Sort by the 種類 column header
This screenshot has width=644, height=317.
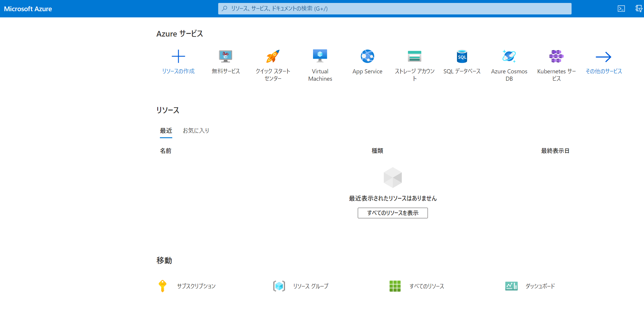[377, 151]
